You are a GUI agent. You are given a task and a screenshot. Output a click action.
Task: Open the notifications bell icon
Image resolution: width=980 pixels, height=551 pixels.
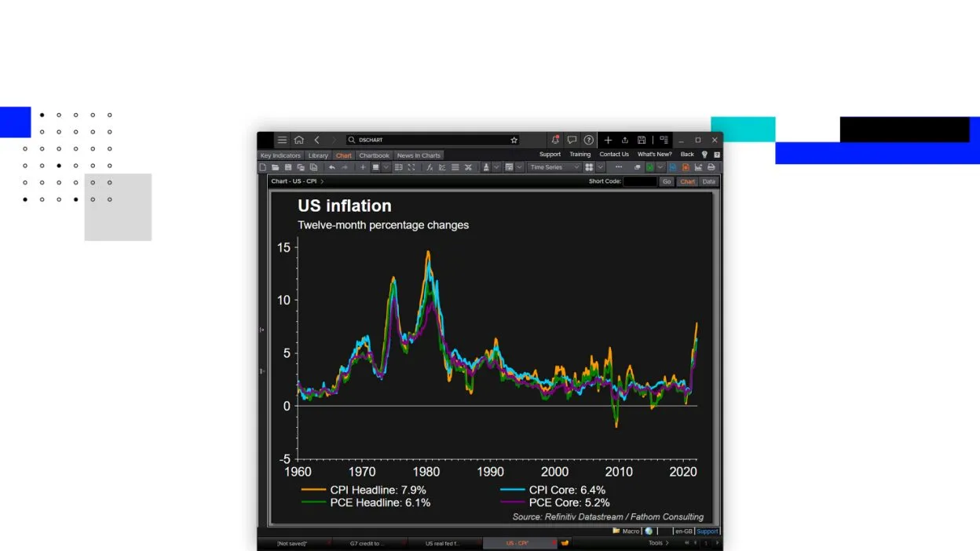[555, 140]
